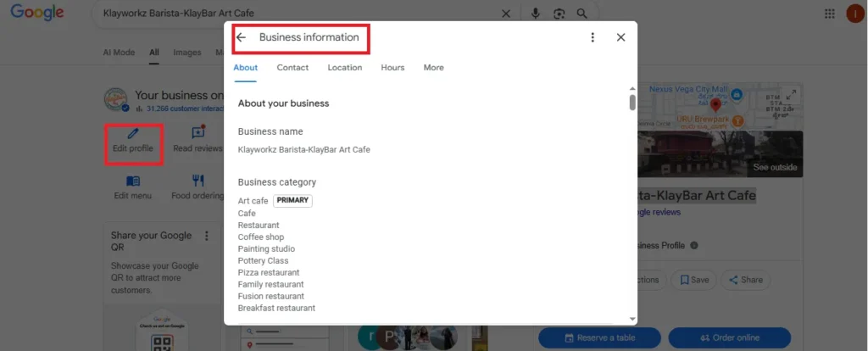The width and height of the screenshot is (868, 351).
Task: Open Read reviews on the profile
Action: (x=198, y=140)
